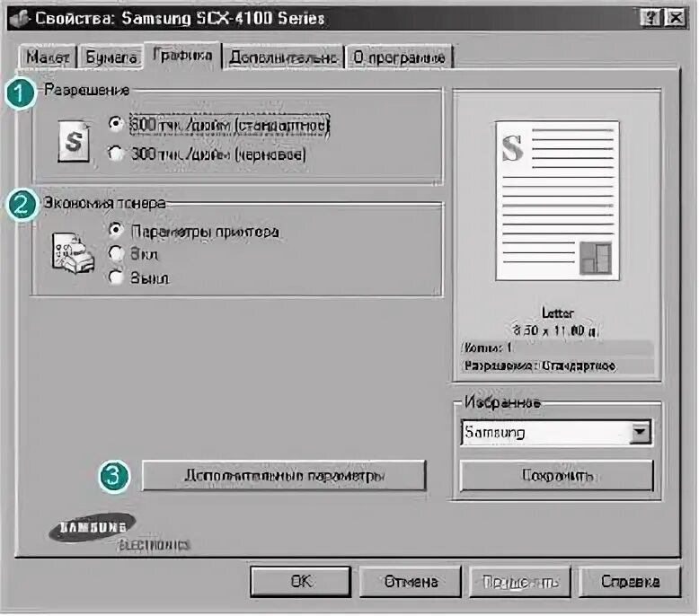Click the Сохранить button
Image resolution: width=699 pixels, height=616 pixels.
pyautogui.click(x=556, y=475)
